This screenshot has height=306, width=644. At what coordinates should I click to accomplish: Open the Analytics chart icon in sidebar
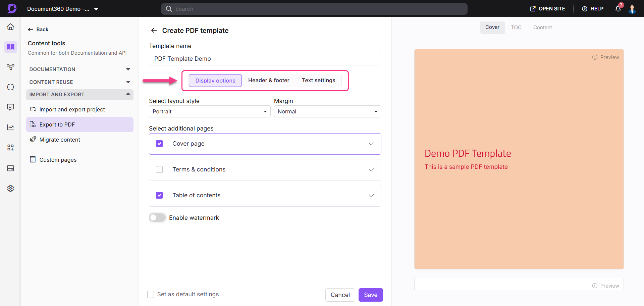[10, 127]
